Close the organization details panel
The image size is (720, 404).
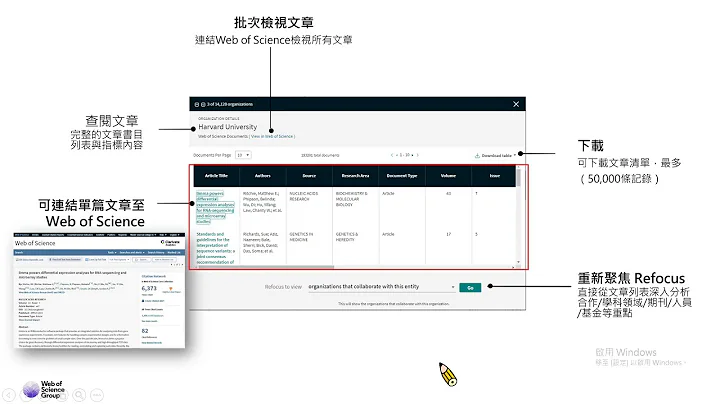coord(516,104)
